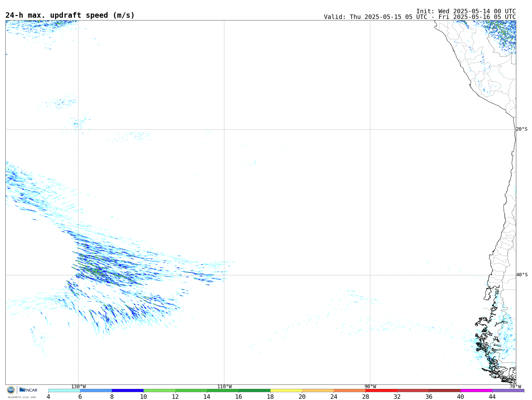Click the dark blue 8-10 color swatch

128,391
